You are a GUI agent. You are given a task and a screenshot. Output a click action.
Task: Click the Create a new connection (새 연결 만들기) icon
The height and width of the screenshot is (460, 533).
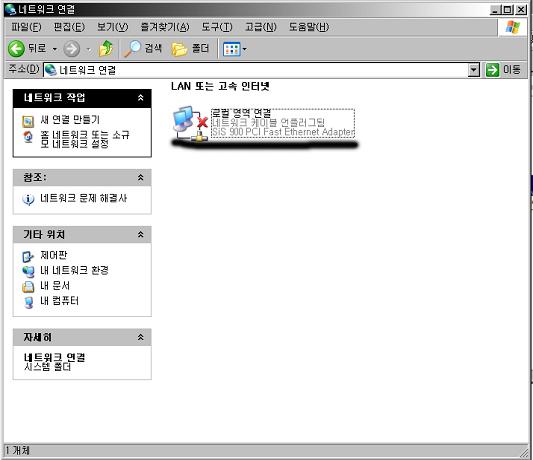point(28,121)
